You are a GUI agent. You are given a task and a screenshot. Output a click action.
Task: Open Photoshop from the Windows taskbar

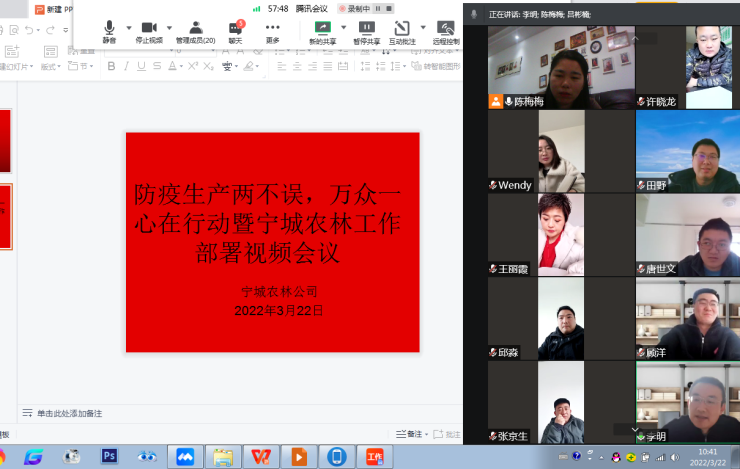coord(108,456)
